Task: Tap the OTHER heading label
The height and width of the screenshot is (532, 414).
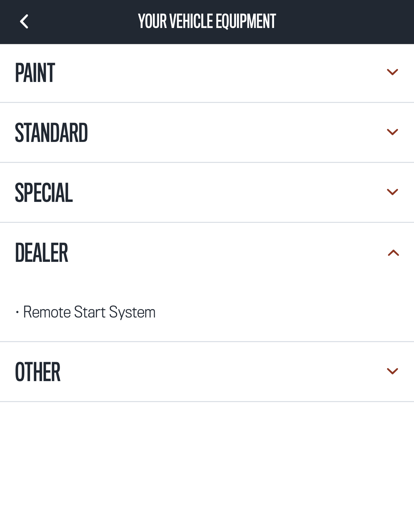Action: [38, 372]
